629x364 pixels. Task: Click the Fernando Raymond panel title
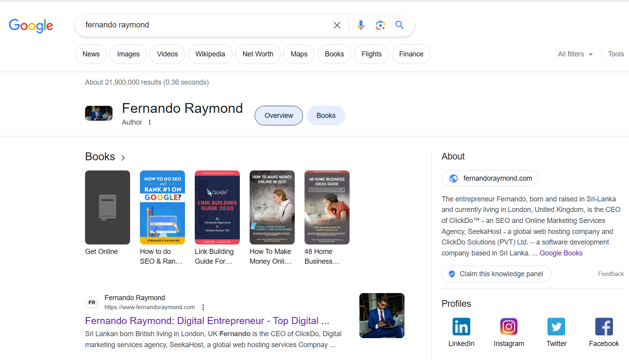(x=182, y=108)
